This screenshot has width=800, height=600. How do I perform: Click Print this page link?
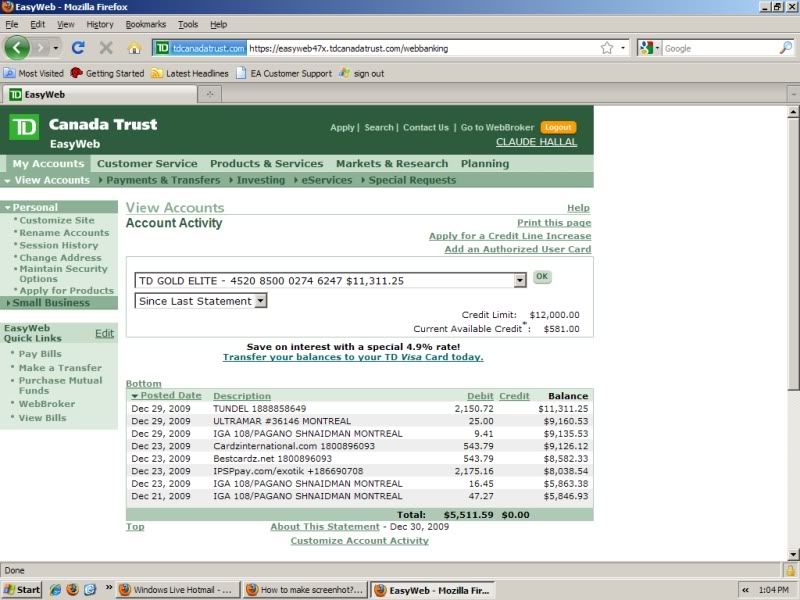[x=554, y=223]
